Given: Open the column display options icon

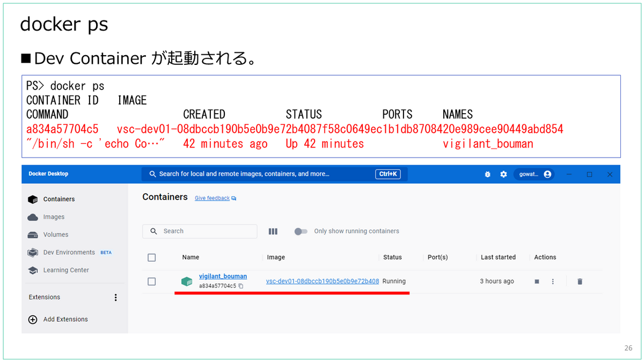Looking at the screenshot, I should [x=273, y=231].
